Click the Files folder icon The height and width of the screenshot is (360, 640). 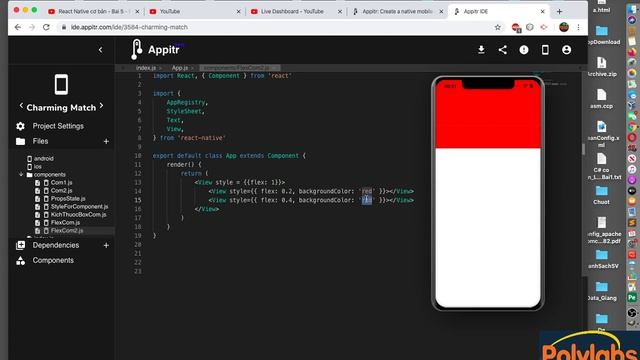[x=20, y=141]
